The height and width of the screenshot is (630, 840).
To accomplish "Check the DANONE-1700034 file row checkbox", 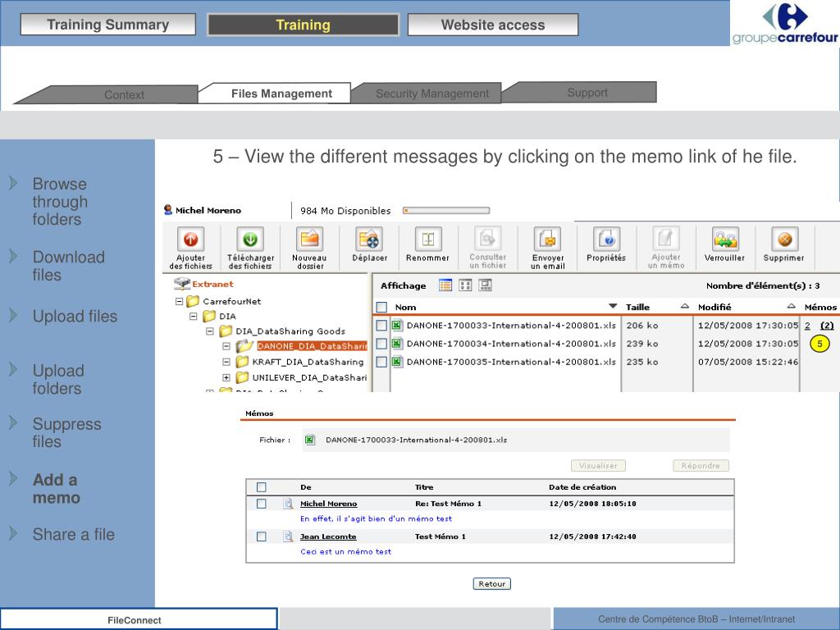I will coord(381,344).
